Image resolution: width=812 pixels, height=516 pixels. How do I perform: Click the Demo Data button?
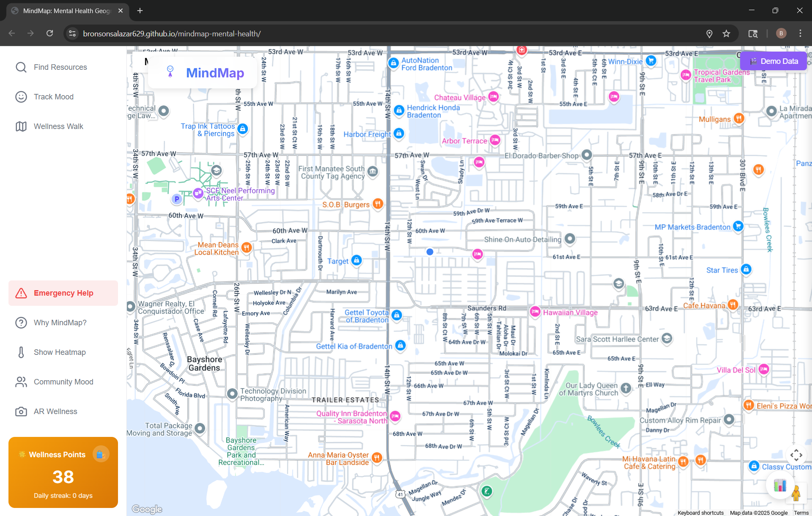coord(773,61)
